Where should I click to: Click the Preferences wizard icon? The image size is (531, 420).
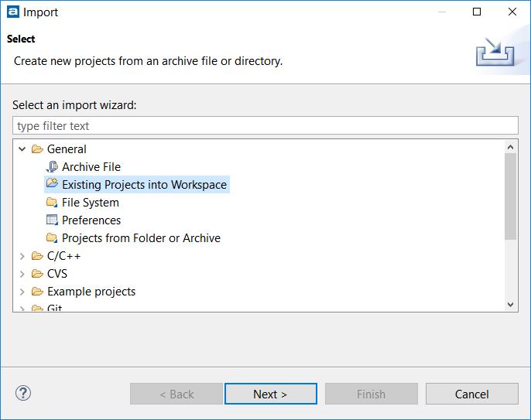coord(52,220)
